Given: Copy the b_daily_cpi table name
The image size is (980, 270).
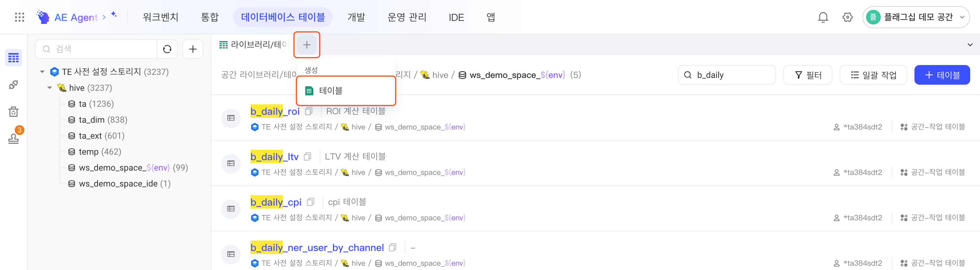Looking at the screenshot, I should pos(311,202).
